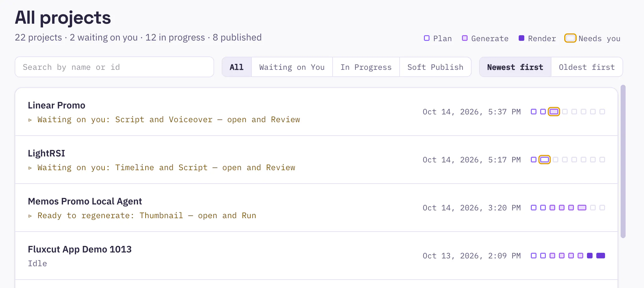644x288 pixels.
Task: Click the final filled render step for Fluxcut
Action: pyautogui.click(x=601, y=256)
